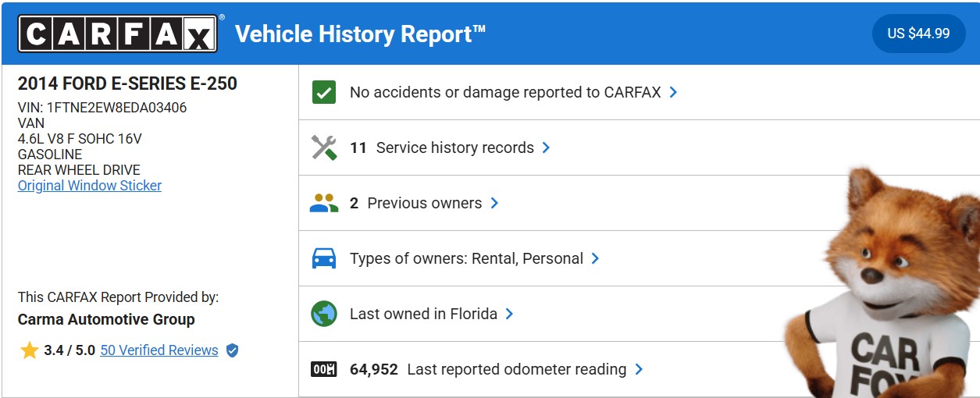The height and width of the screenshot is (398, 980).
Task: Expand the Last owned in Florida chevron
Action: click(x=509, y=314)
